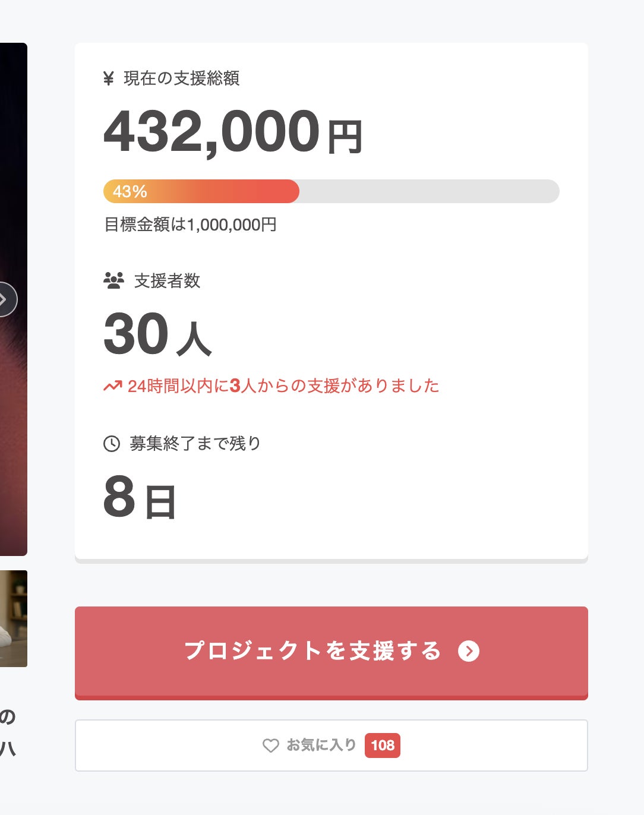Click the 目標金額は1,000,000円 goal text
The image size is (644, 815).
[x=190, y=225]
